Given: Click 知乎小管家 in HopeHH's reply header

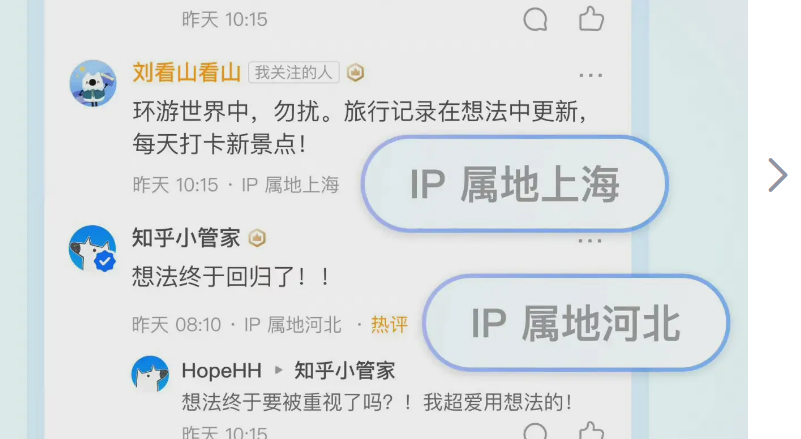Looking at the screenshot, I should coord(345,371).
